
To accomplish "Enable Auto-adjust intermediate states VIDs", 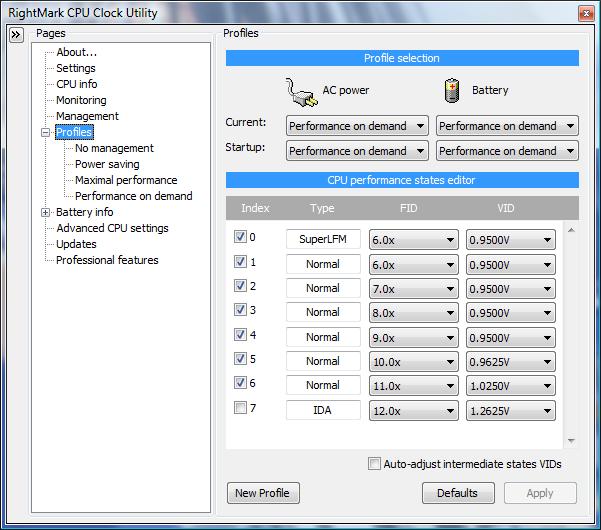I will pyautogui.click(x=374, y=464).
